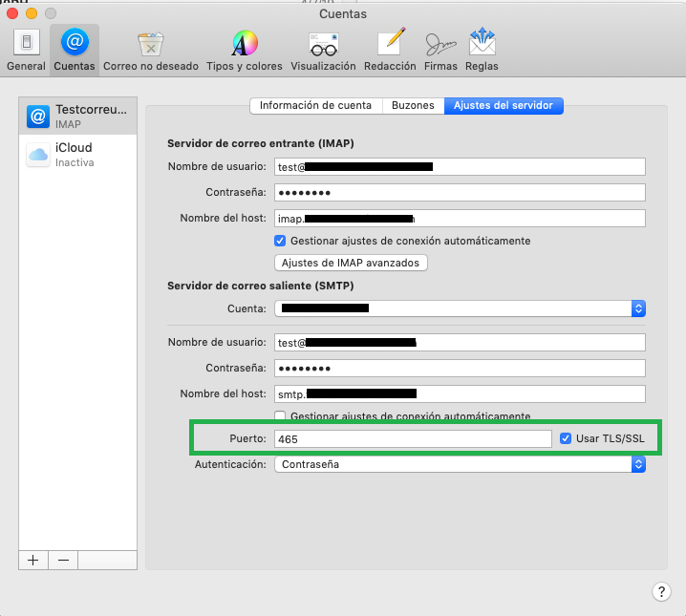This screenshot has width=686, height=616.
Task: Click Ajustes de IMAP avanzados button
Action: 351,263
